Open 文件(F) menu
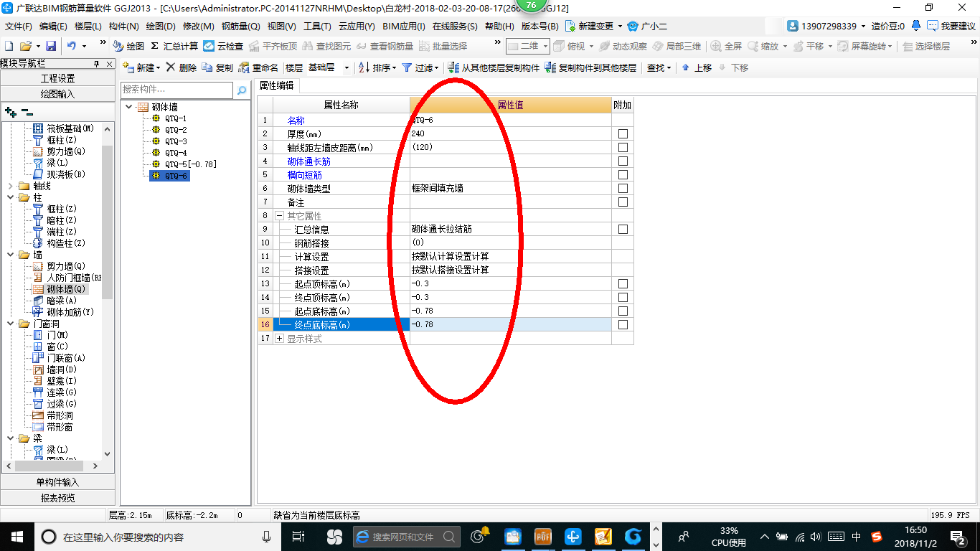 (19, 27)
